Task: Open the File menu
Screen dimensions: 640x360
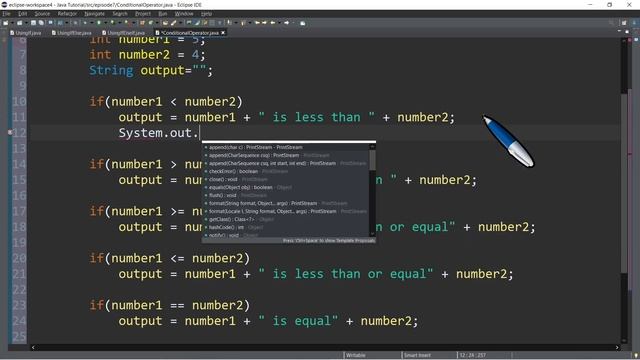Action: pyautogui.click(x=7, y=13)
